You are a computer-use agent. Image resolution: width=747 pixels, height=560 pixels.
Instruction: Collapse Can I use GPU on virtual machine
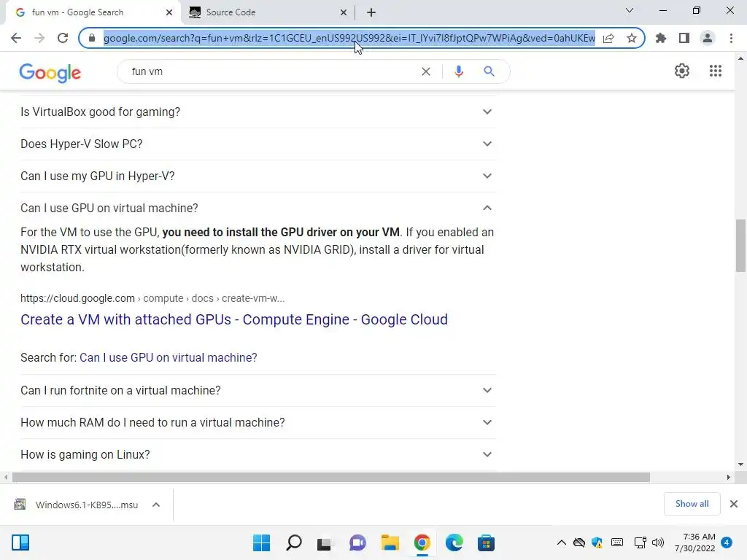coord(258,208)
